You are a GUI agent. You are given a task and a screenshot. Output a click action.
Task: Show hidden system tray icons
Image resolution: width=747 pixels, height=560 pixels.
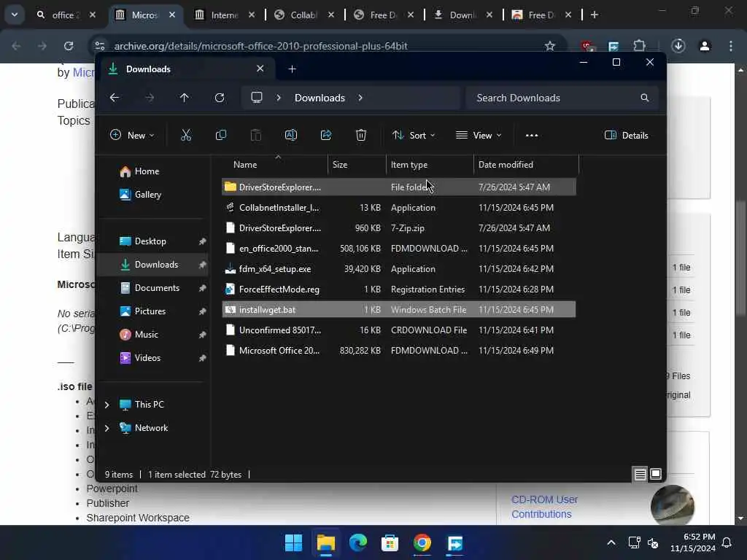click(611, 542)
